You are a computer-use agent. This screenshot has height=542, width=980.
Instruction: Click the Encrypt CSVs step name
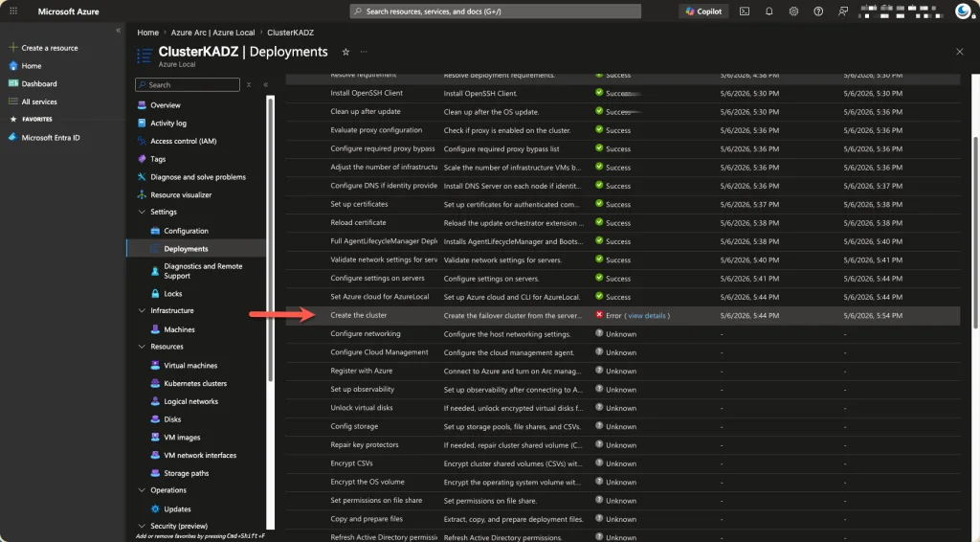pos(351,463)
